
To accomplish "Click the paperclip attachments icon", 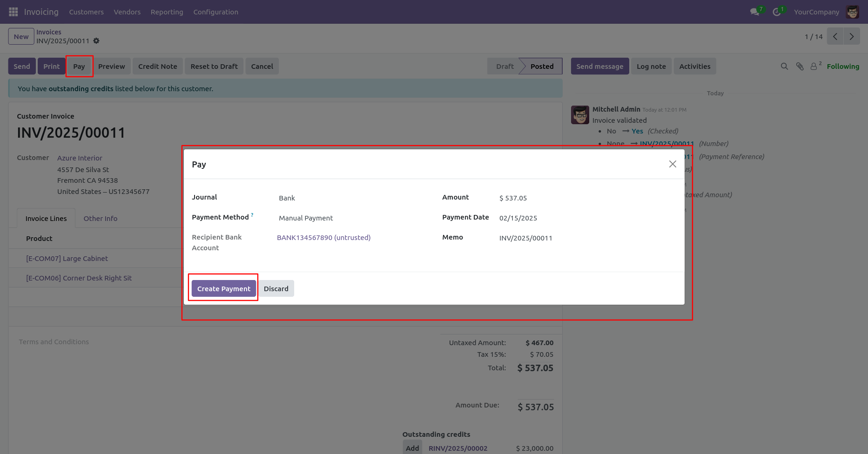I will tap(800, 67).
